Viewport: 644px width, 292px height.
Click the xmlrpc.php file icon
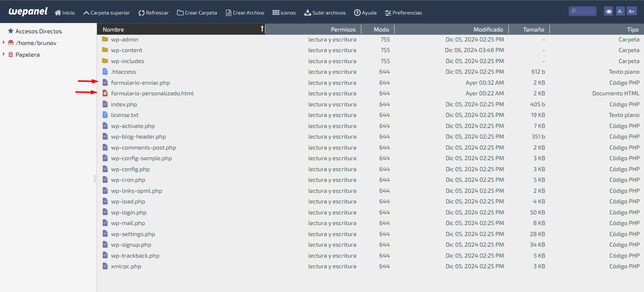pos(105,266)
